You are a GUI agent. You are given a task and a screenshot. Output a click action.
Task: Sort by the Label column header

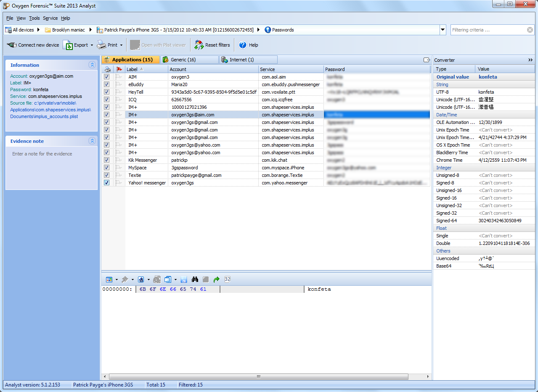(146, 69)
